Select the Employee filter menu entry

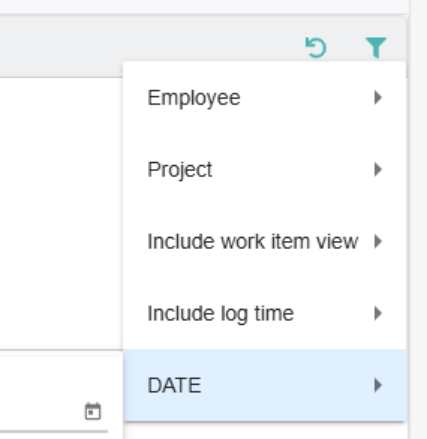coord(265,98)
